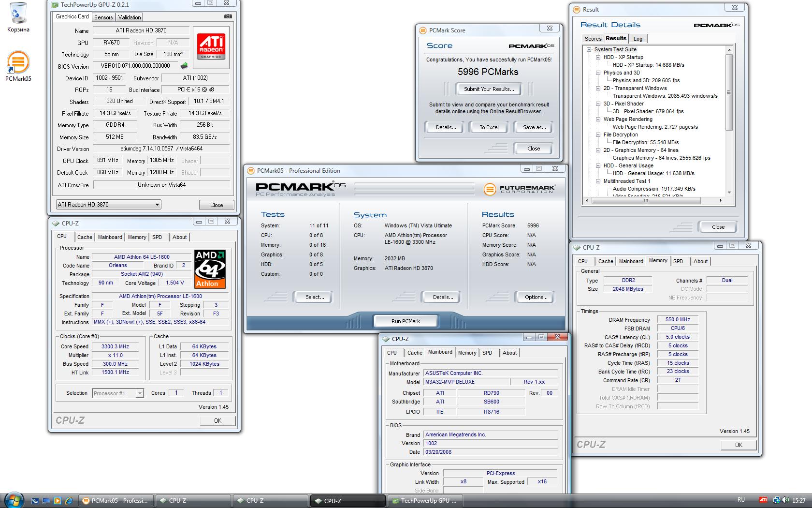The image size is (812, 508).
Task: Open the Cache tab in CPU-Z Mainboard window
Action: point(415,353)
